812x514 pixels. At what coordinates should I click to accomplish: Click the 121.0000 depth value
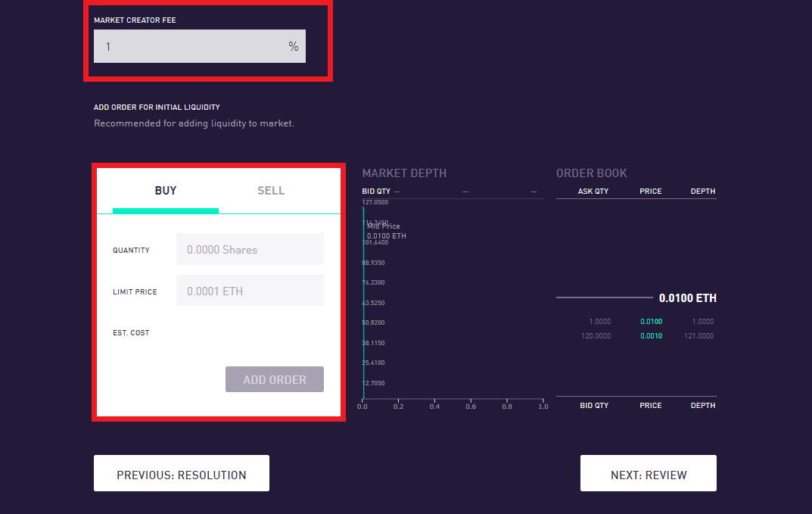coord(698,336)
